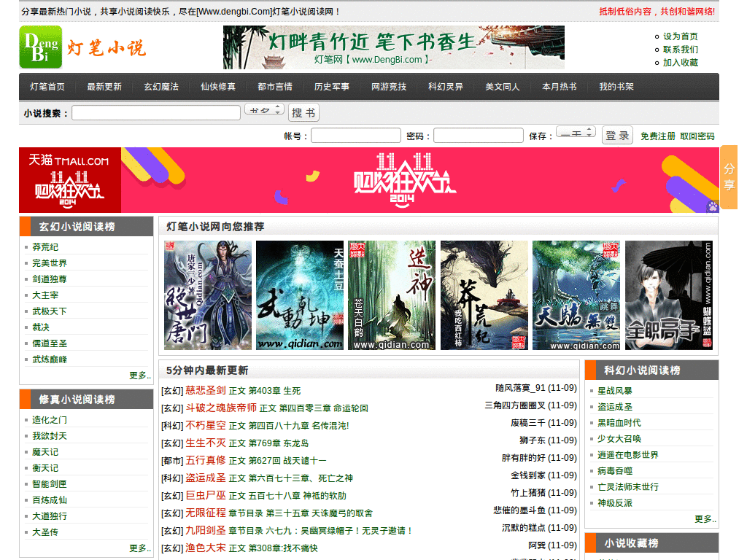The image size is (747, 560).
Task: Select the 玄幻魔法 category menu
Action: (x=161, y=87)
